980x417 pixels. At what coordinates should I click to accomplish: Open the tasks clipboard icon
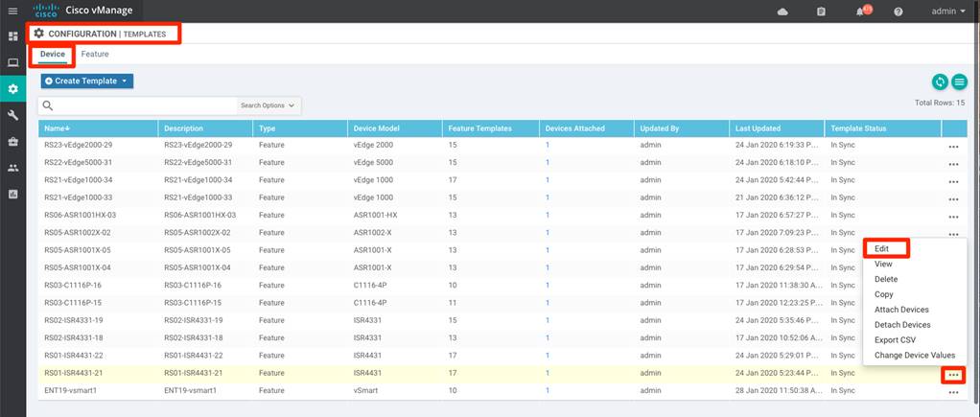click(x=821, y=12)
